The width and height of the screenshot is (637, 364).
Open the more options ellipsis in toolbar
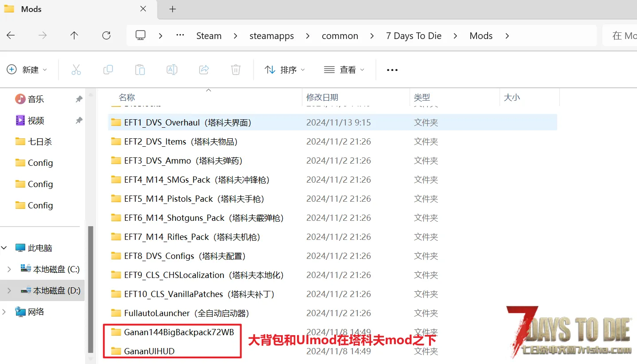click(x=392, y=70)
